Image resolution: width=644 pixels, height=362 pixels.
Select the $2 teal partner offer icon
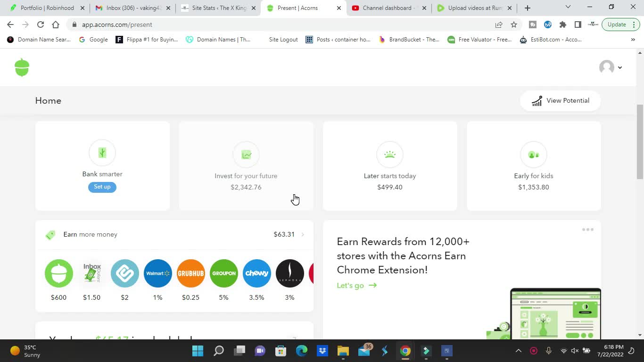click(125, 273)
